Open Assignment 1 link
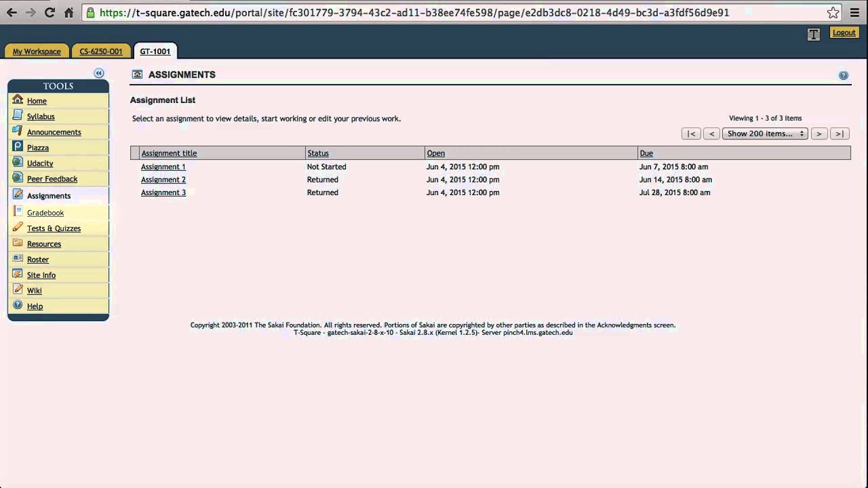Screen dimensions: 868x488 [163, 167]
